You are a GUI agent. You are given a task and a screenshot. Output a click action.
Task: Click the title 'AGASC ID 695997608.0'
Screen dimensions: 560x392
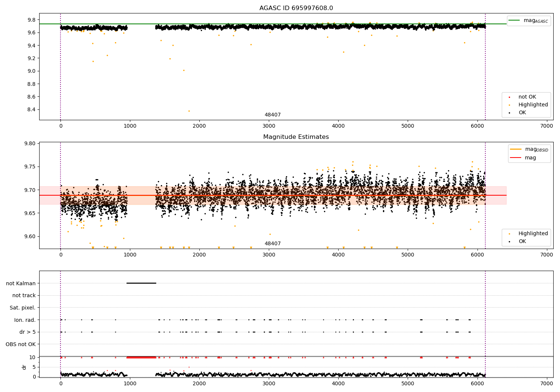[296, 8]
